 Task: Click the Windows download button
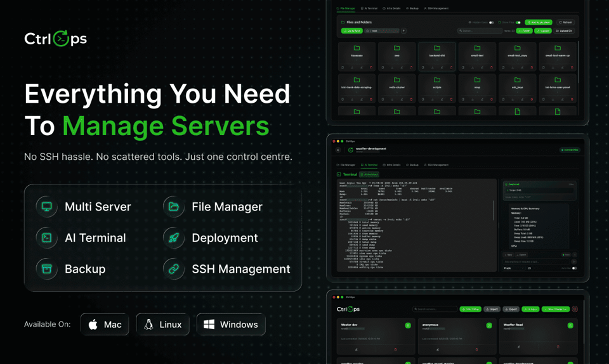click(231, 325)
